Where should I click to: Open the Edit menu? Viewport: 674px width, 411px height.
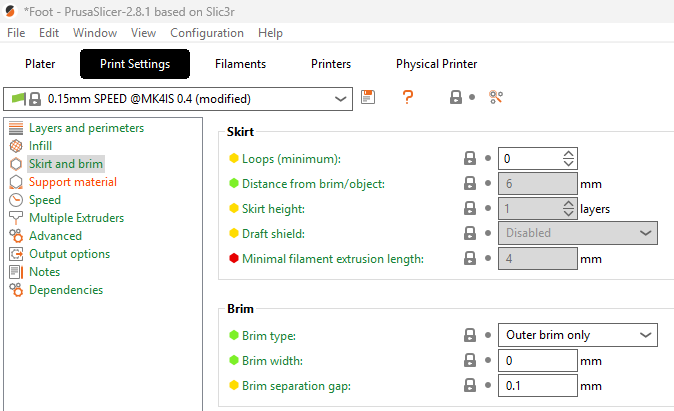49,33
